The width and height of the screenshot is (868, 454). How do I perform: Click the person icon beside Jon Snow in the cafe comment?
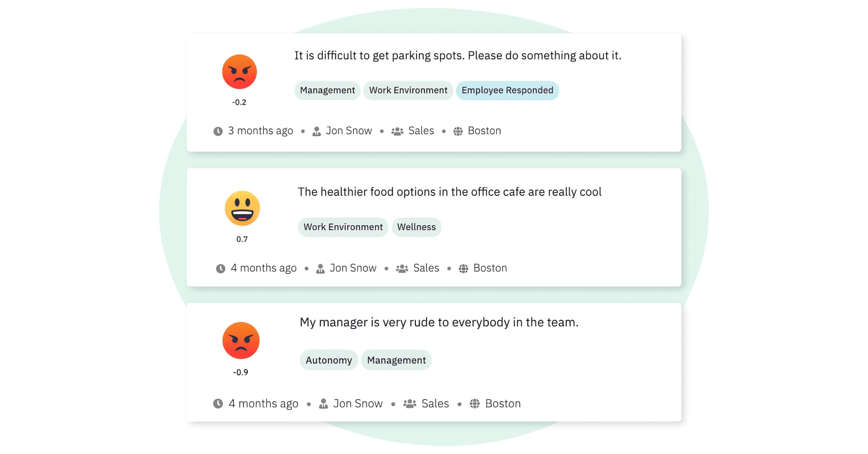[320, 269]
